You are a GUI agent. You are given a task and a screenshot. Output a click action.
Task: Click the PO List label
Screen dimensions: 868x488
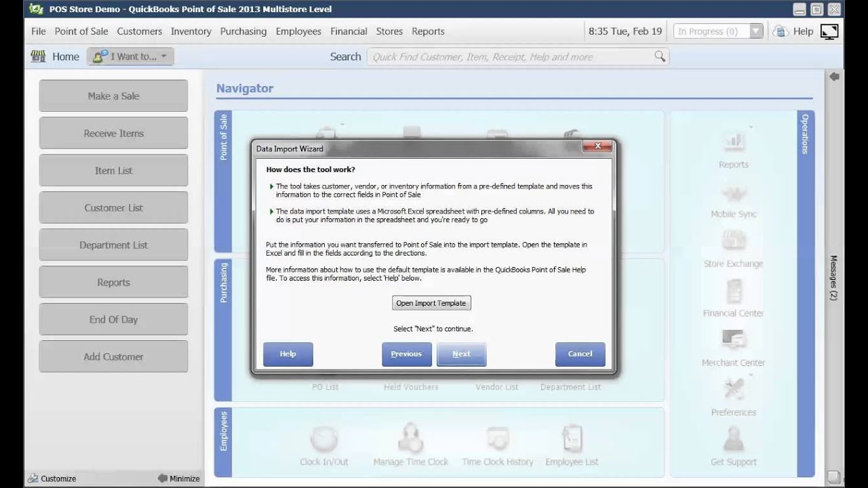click(325, 387)
